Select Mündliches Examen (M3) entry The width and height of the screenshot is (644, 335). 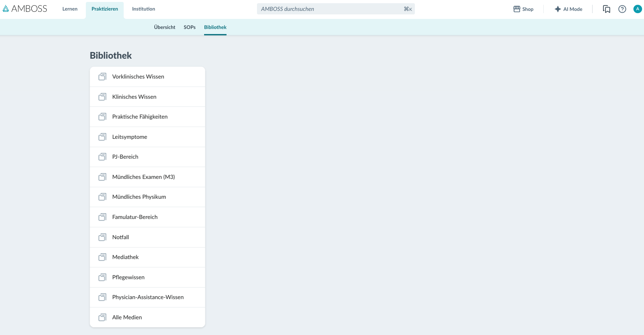click(x=147, y=177)
